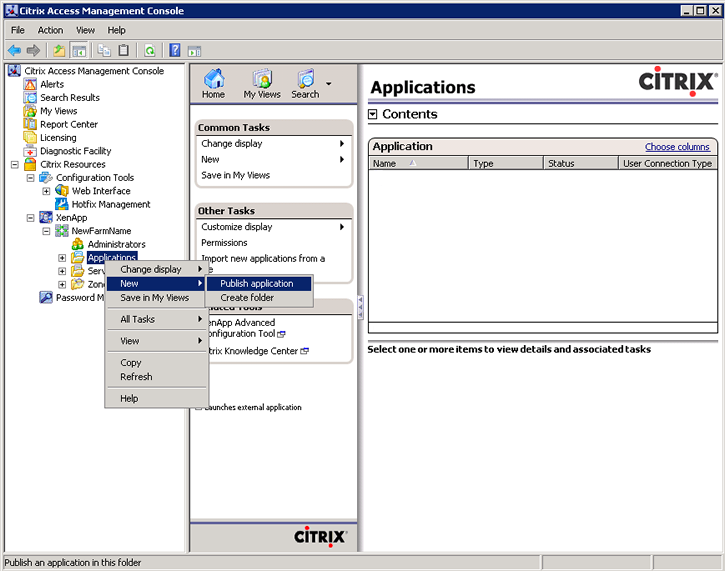Viewport: 725px width, 571px height.
Task: Choose Create folder in the submenu
Action: coord(259,298)
